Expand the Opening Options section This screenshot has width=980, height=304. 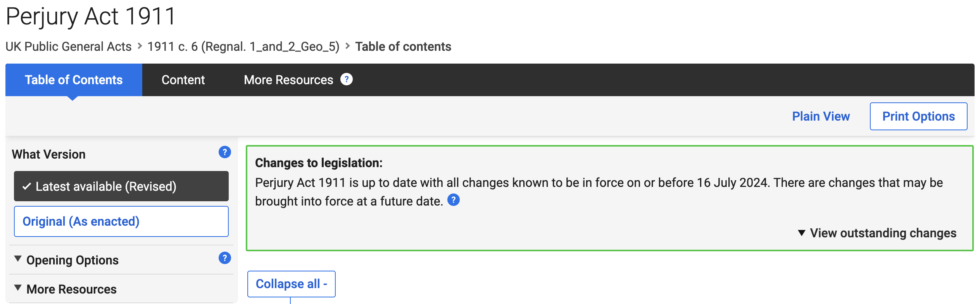click(72, 260)
